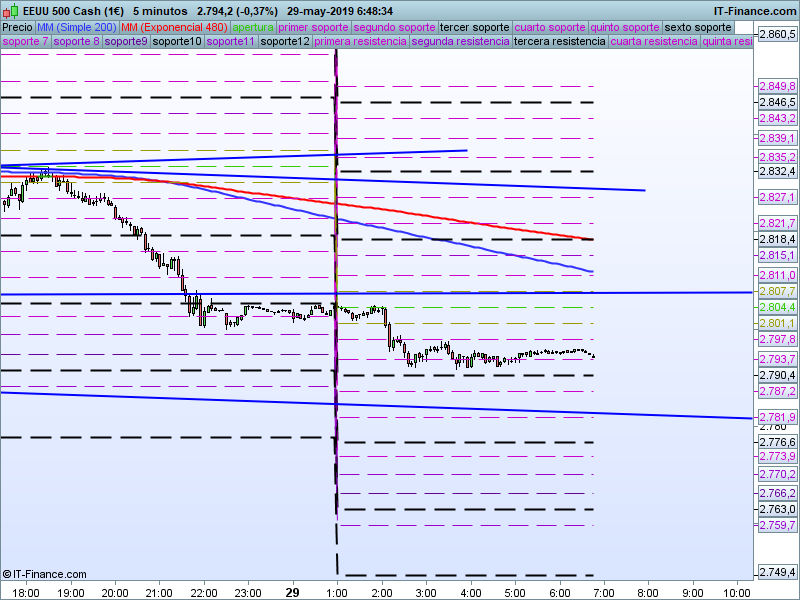Select the quinto soporte label

point(625,28)
